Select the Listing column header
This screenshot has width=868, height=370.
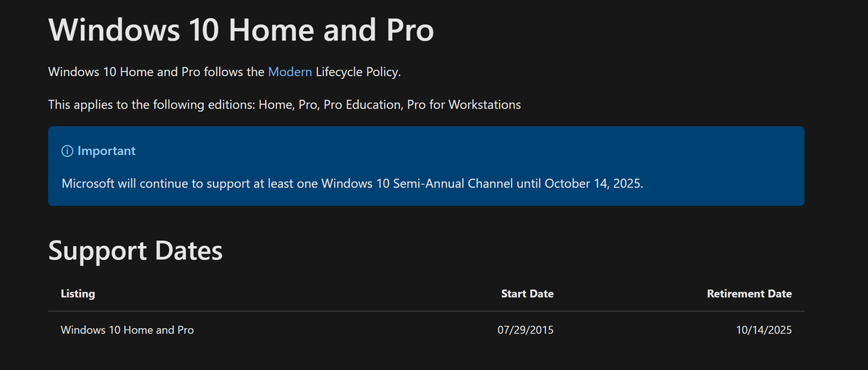coord(77,294)
